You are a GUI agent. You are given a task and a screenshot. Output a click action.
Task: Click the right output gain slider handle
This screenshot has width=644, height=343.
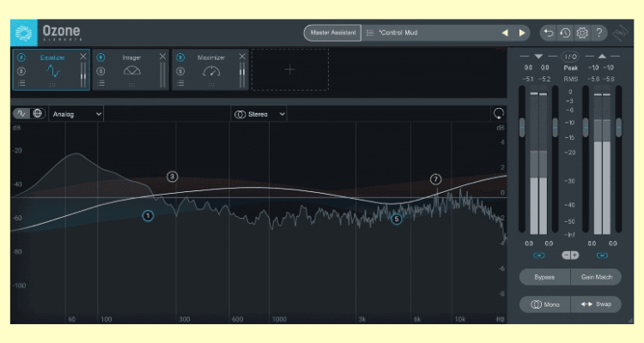(618, 128)
